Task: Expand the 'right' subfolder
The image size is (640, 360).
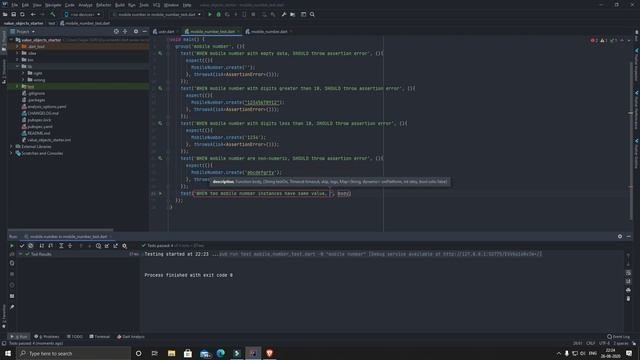Action: (x=23, y=73)
